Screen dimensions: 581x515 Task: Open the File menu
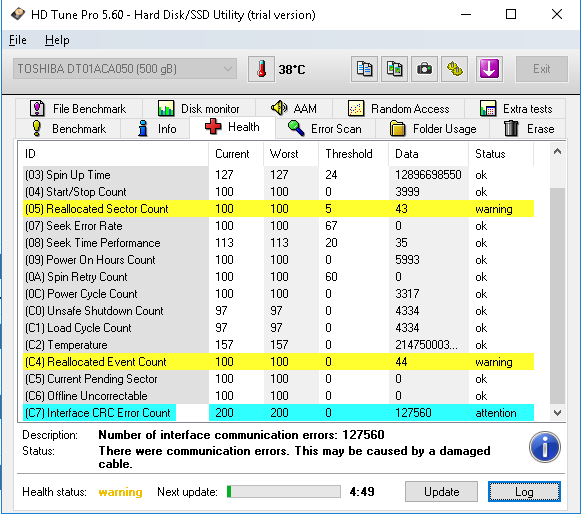click(18, 40)
